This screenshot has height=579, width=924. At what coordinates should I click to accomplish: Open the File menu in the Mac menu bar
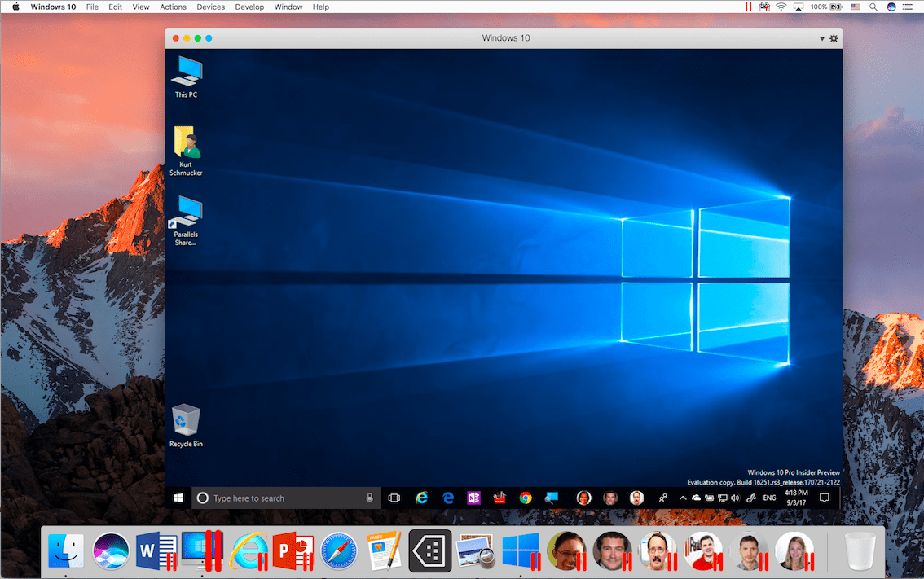click(93, 7)
